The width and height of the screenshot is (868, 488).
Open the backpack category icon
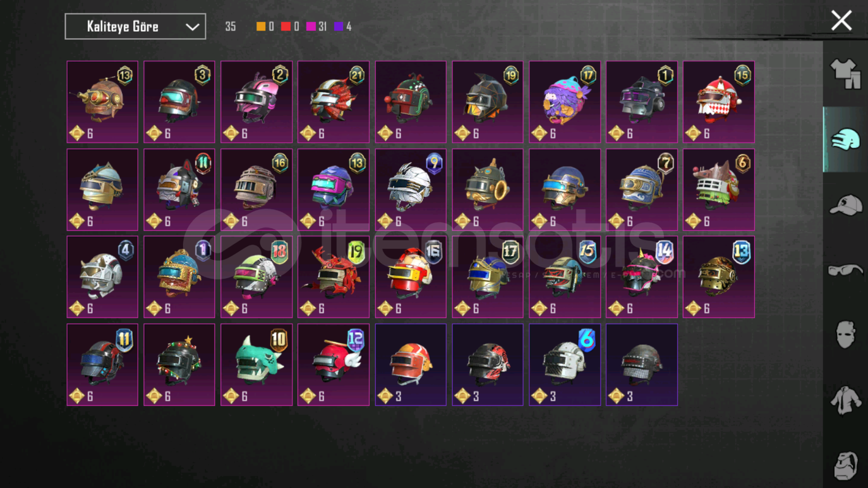pos(845,466)
